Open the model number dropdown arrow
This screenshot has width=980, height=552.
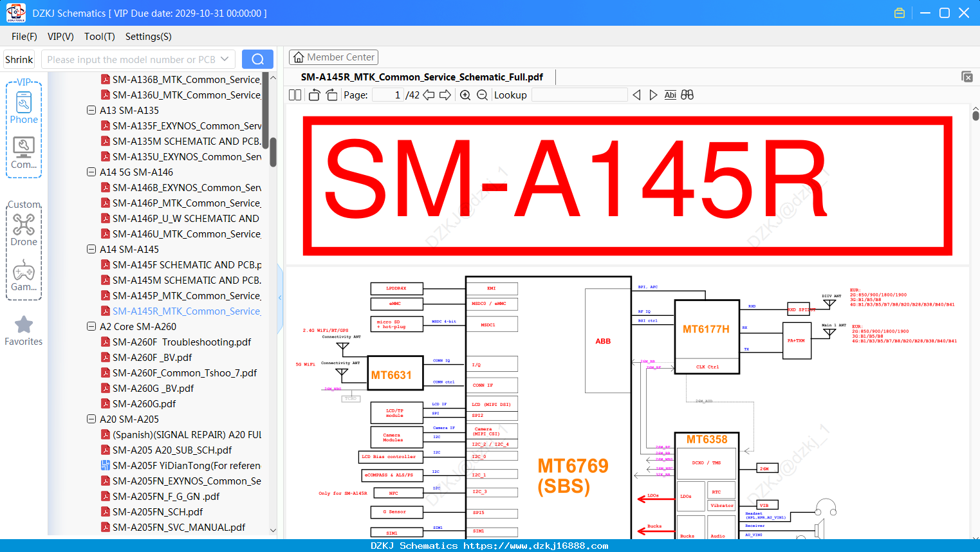click(x=225, y=59)
